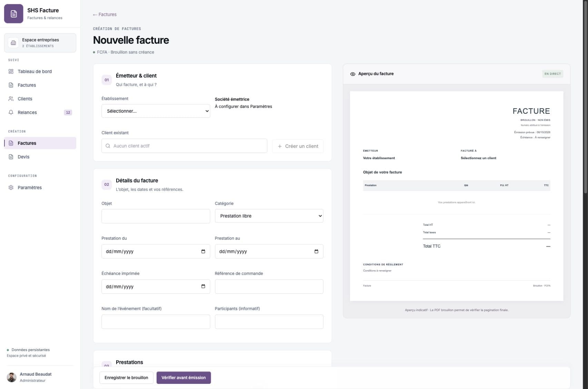Click the Arnaud Beaudat user name
This screenshot has height=389, width=588.
(36, 374)
